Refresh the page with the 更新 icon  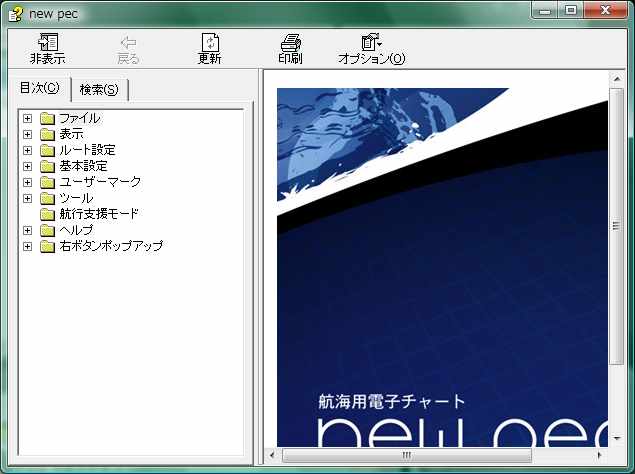(210, 49)
